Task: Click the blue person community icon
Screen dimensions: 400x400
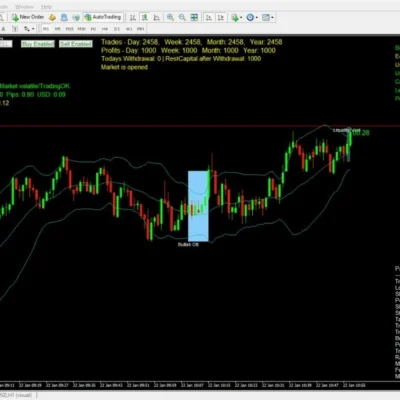Action: click(x=64, y=17)
